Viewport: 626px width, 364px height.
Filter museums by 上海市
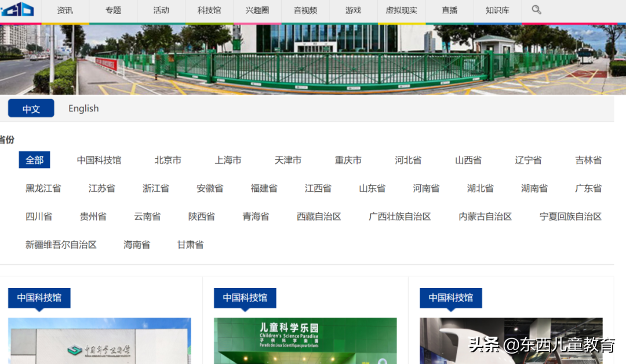(228, 160)
